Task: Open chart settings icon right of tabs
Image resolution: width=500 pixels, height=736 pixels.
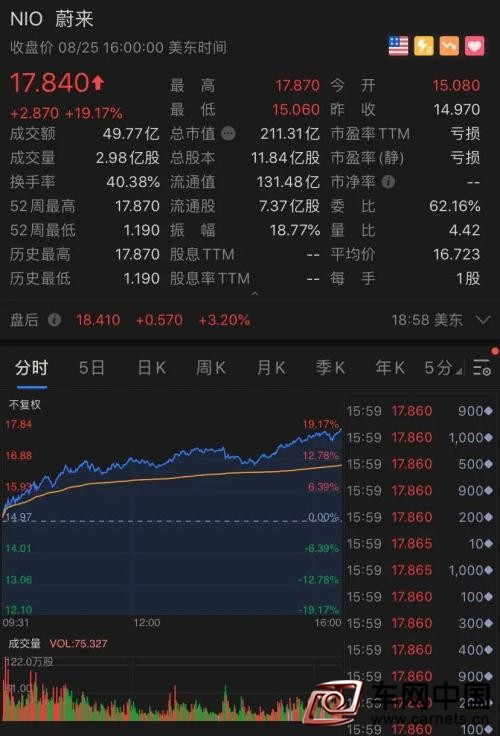Action: click(x=481, y=368)
